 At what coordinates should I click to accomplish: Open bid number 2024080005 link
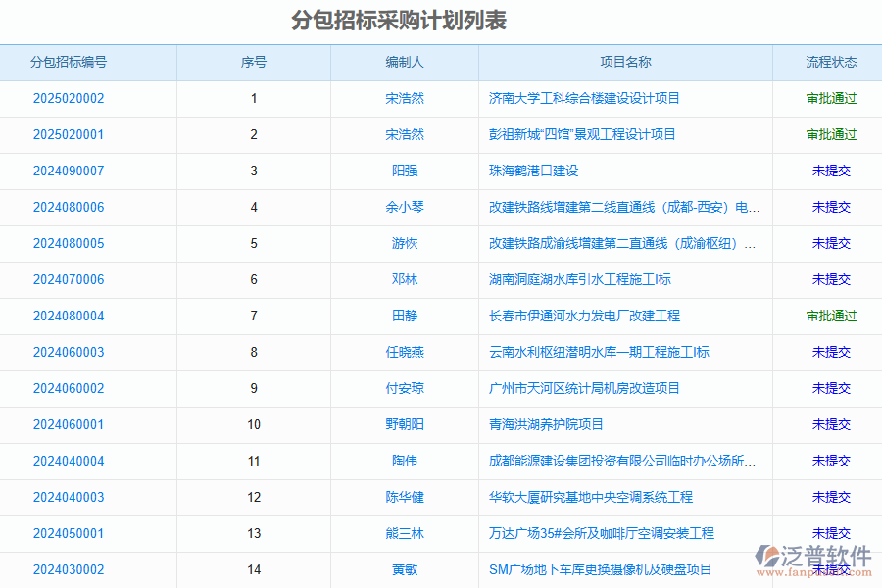(69, 244)
